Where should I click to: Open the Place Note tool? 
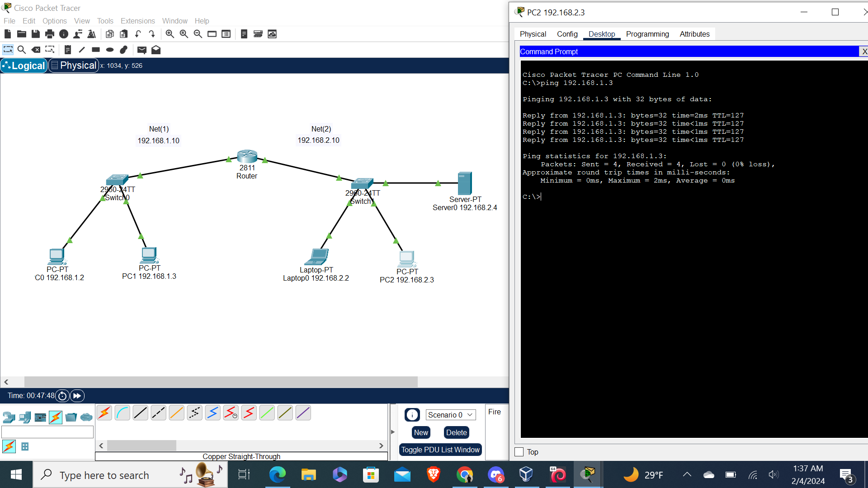point(67,50)
